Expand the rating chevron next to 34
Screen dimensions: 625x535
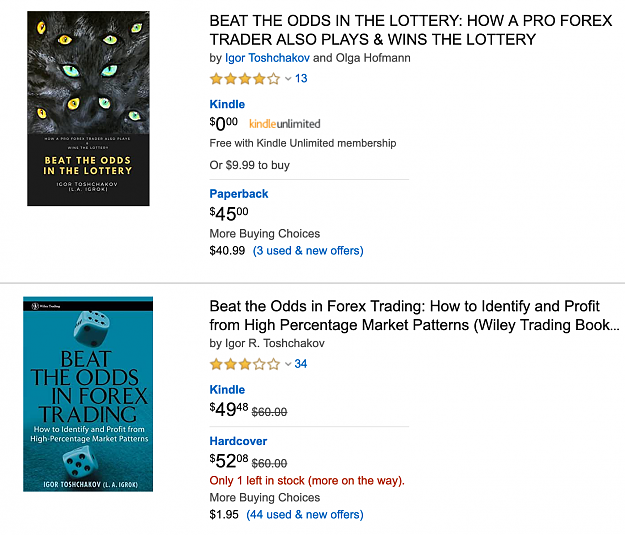click(288, 364)
